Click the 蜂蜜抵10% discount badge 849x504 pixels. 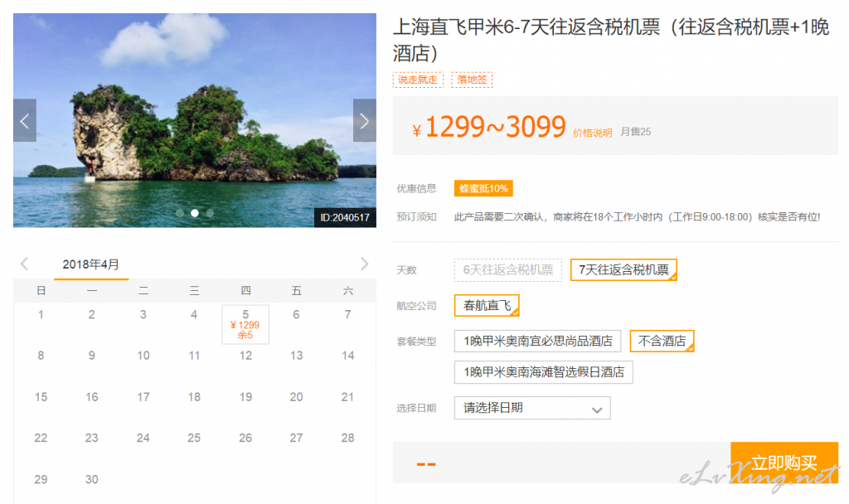coord(483,188)
